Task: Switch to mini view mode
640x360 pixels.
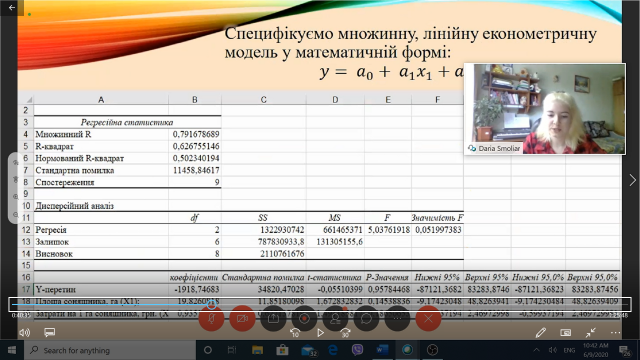Action: (x=566, y=333)
